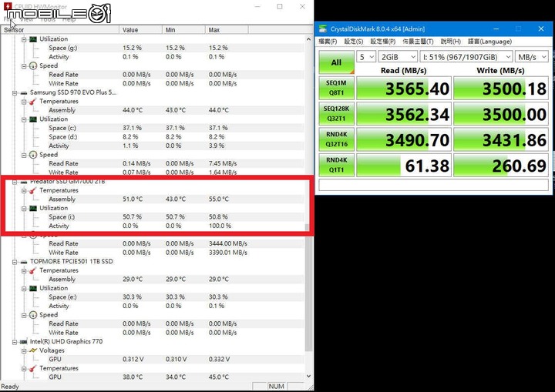The width and height of the screenshot is (555, 392).
Task: Click the Samsung SSD 970 EVO Plus drive icon
Action: coord(23,93)
